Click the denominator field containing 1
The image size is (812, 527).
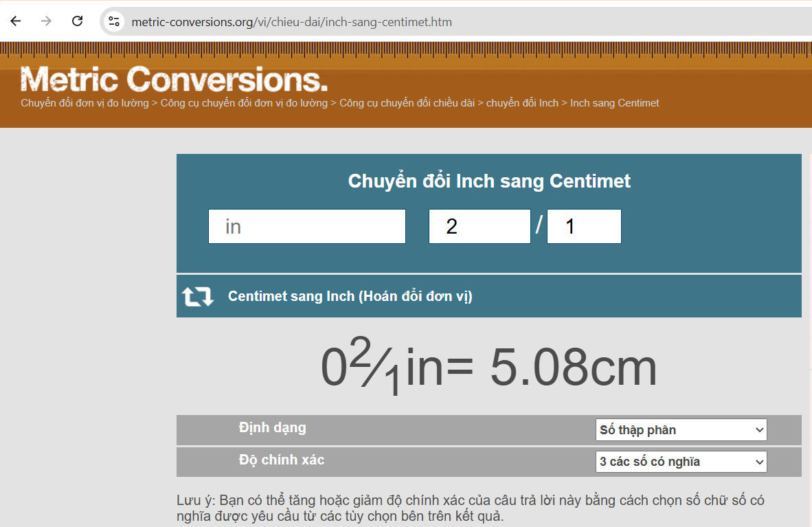pos(584,227)
